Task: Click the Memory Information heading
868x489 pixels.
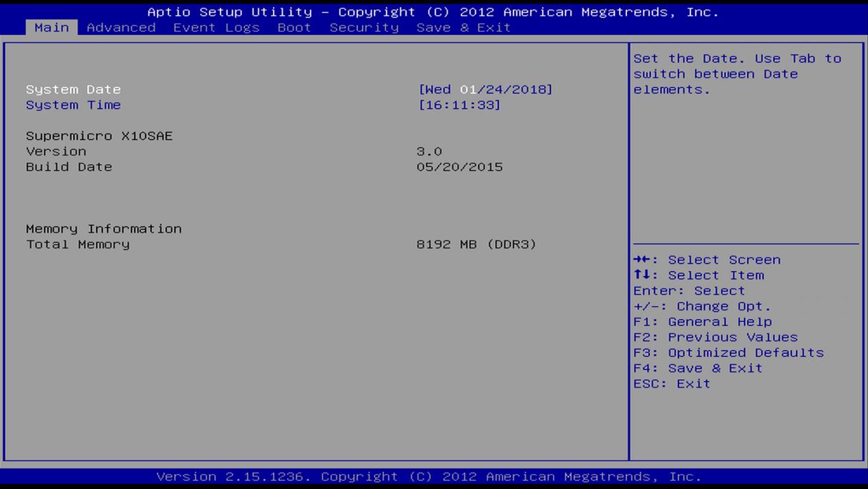Action: click(x=104, y=229)
